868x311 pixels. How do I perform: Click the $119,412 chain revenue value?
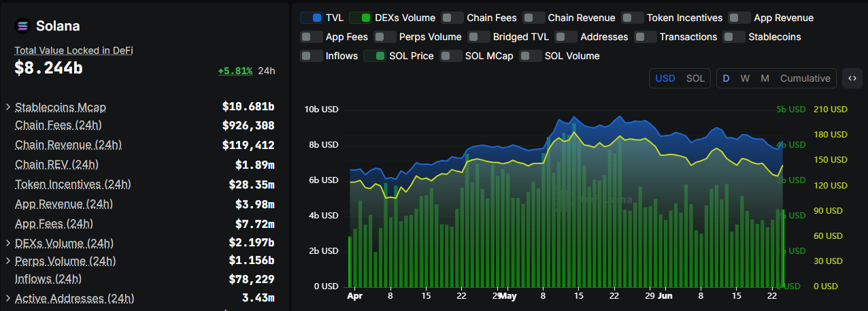click(248, 145)
